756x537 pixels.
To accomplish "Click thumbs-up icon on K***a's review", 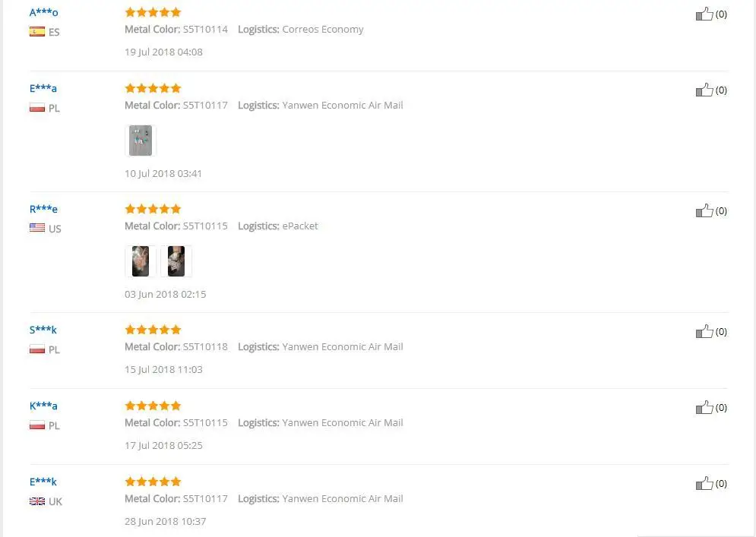I will pyautogui.click(x=704, y=407).
